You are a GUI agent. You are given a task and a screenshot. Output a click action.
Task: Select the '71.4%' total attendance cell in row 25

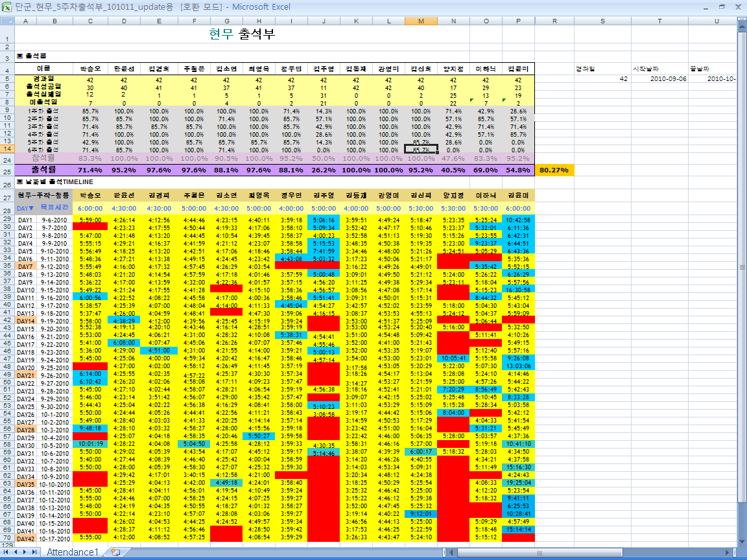tap(91, 170)
